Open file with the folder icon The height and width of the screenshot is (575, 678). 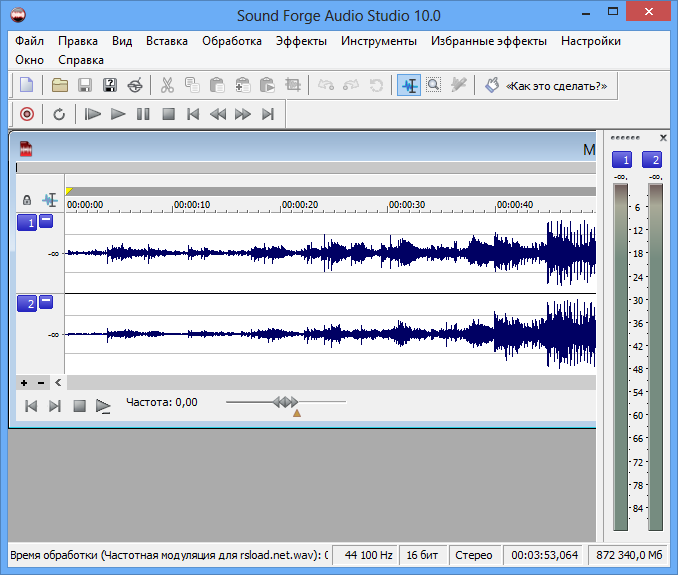point(60,86)
